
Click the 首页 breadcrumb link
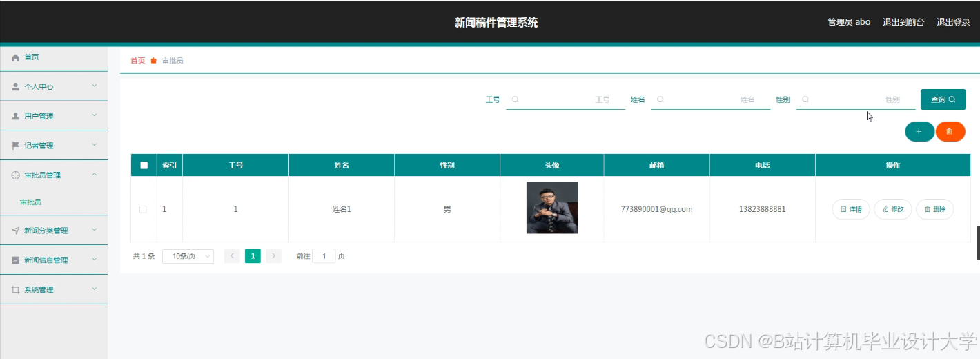pos(138,61)
